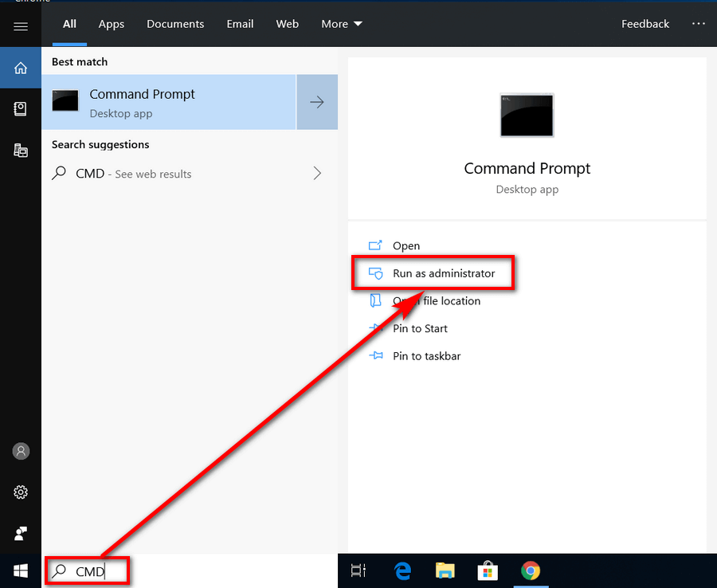Open the Command Prompt best match result
Image resolution: width=717 pixels, height=588 pixels.
click(169, 102)
